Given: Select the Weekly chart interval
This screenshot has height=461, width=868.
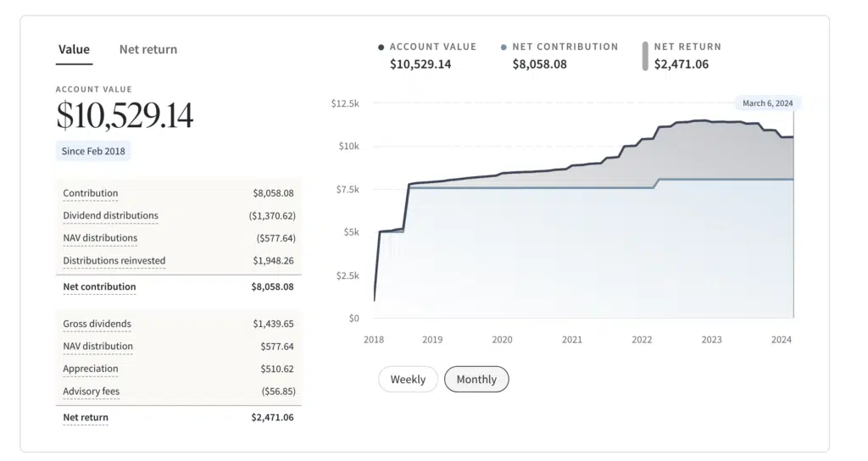Looking at the screenshot, I should click(408, 380).
